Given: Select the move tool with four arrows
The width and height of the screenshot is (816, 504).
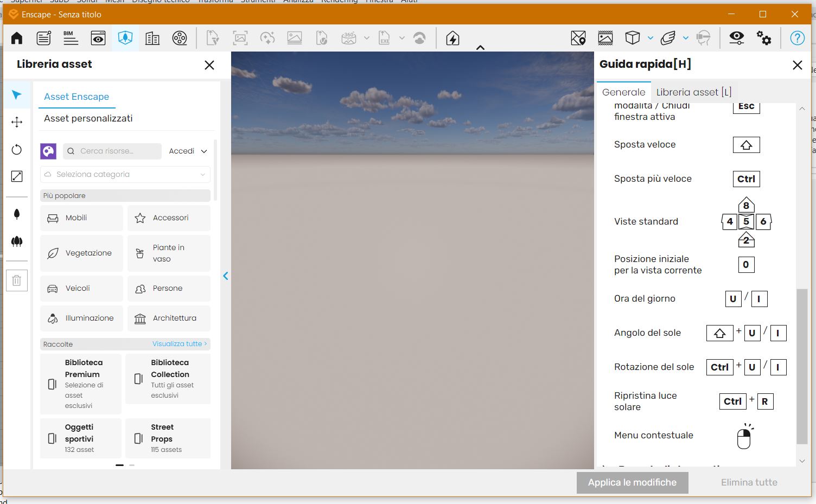Looking at the screenshot, I should [x=17, y=122].
